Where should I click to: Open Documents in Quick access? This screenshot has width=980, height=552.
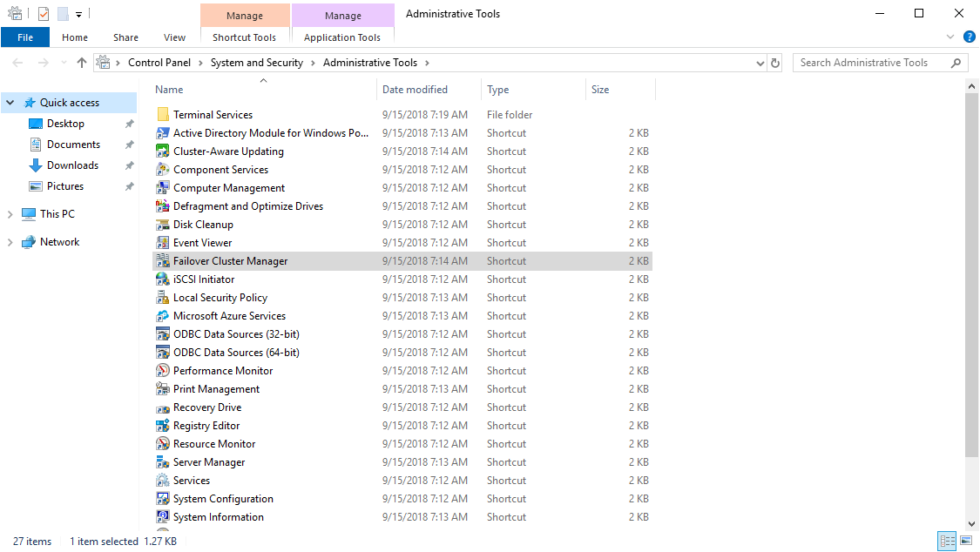pos(73,145)
